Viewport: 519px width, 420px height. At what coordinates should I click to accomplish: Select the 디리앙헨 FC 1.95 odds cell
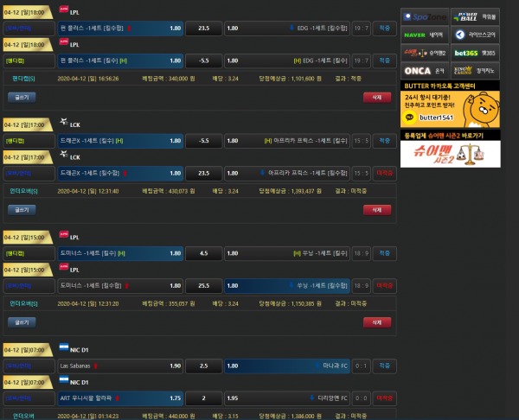click(286, 398)
